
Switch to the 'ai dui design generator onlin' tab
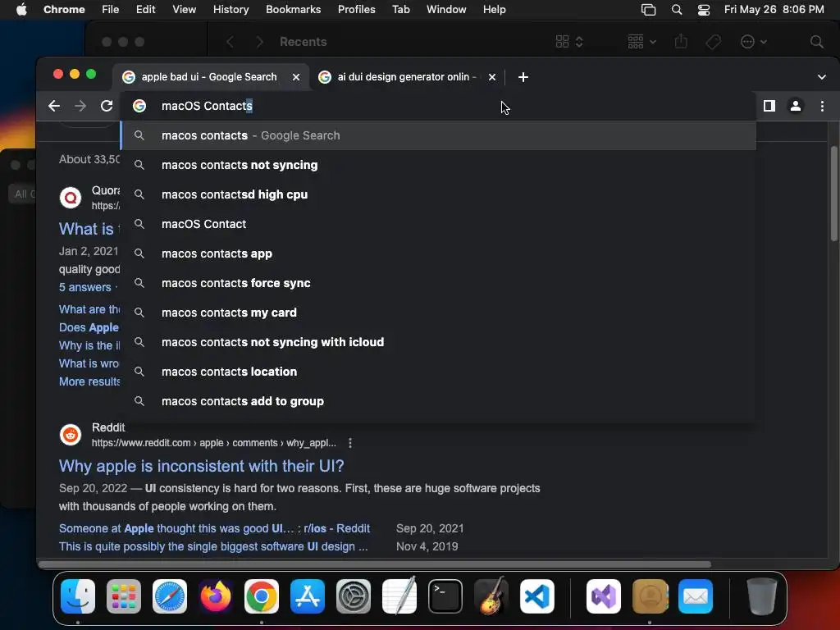click(407, 77)
